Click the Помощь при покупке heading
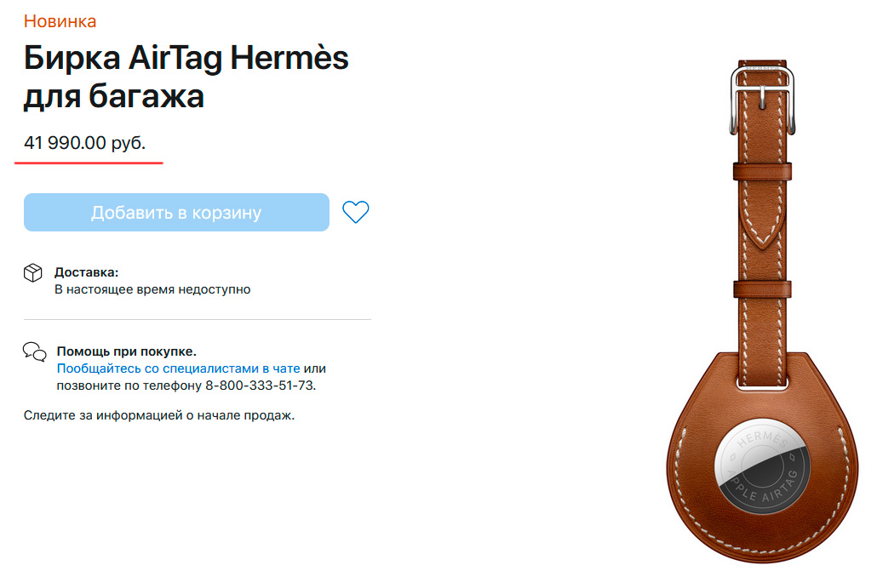 tap(126, 351)
